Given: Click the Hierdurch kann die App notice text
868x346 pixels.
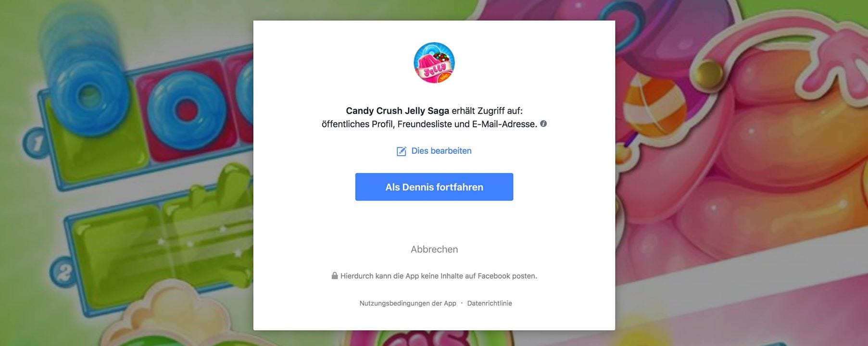Looking at the screenshot, I should (x=439, y=276).
